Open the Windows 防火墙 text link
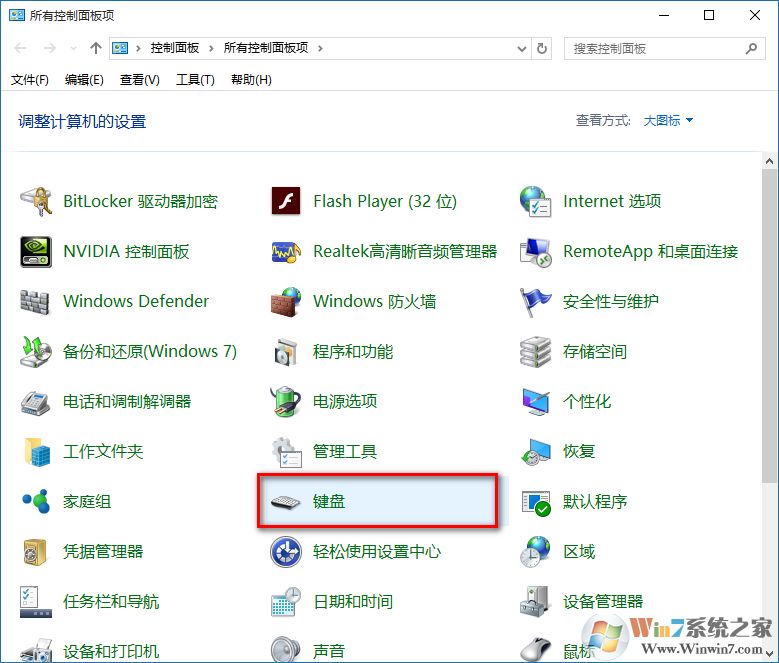 [375, 301]
